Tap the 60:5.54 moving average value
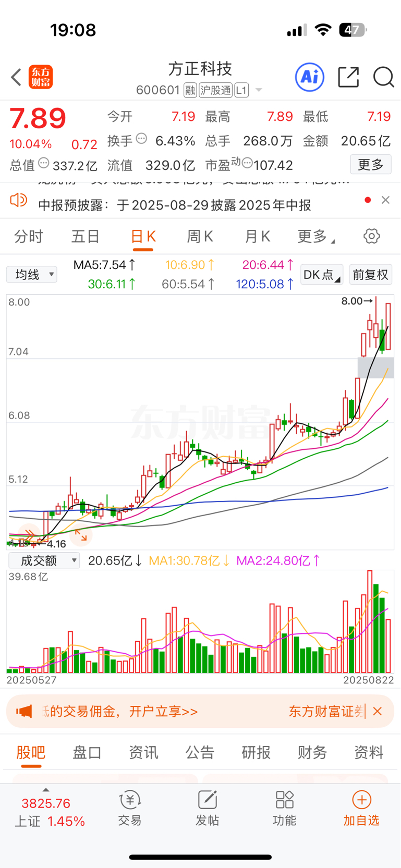Image resolution: width=401 pixels, height=868 pixels. [188, 284]
